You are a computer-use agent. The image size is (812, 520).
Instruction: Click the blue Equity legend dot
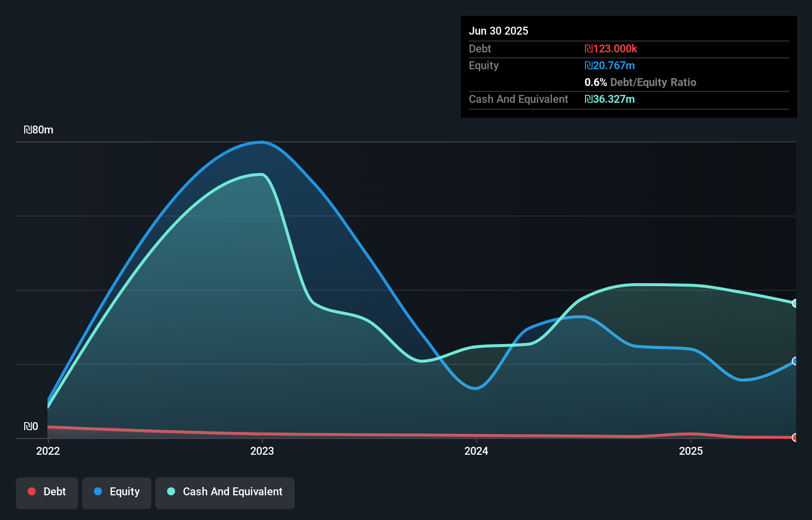click(98, 491)
